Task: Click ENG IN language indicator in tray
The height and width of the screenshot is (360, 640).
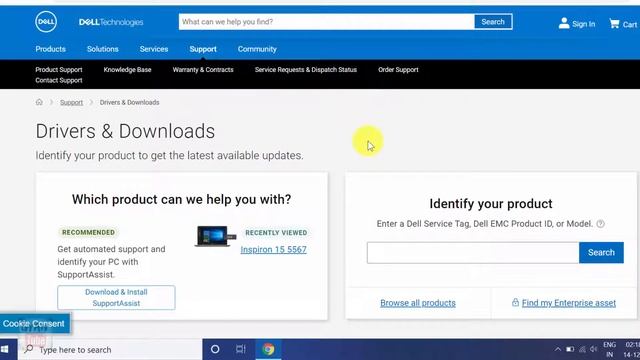Action: 609,349
